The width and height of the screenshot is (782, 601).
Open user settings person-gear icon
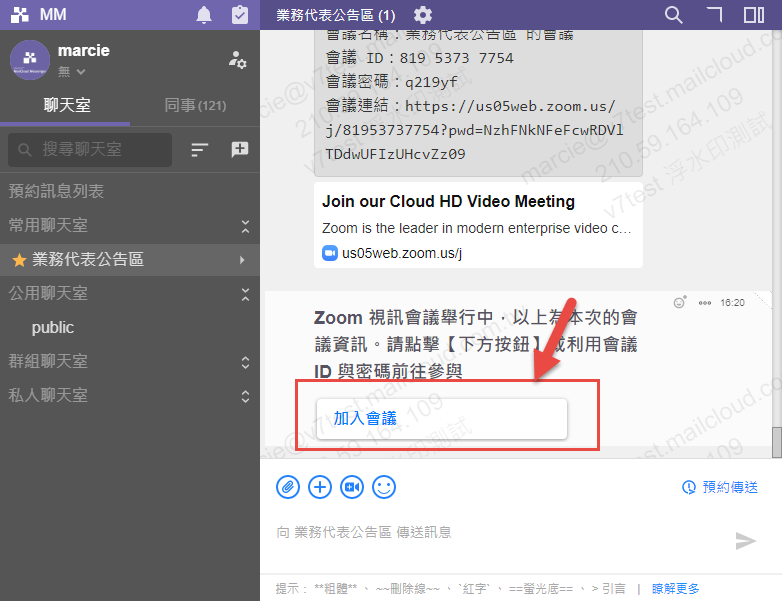point(237,60)
